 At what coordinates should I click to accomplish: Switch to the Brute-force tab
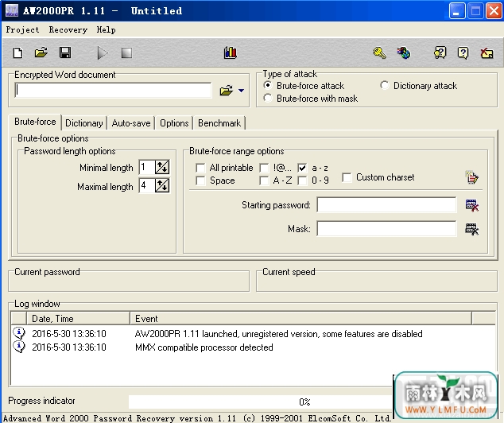click(x=35, y=122)
